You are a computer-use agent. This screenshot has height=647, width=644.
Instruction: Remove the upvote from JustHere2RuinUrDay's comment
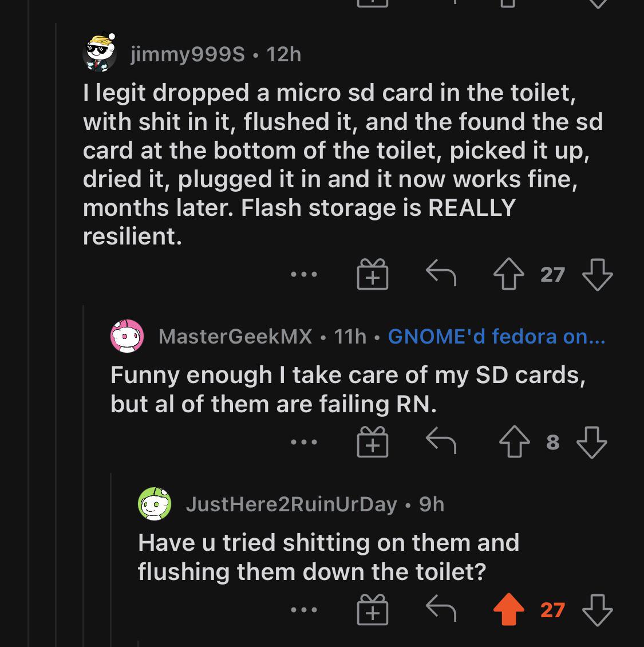509,611
